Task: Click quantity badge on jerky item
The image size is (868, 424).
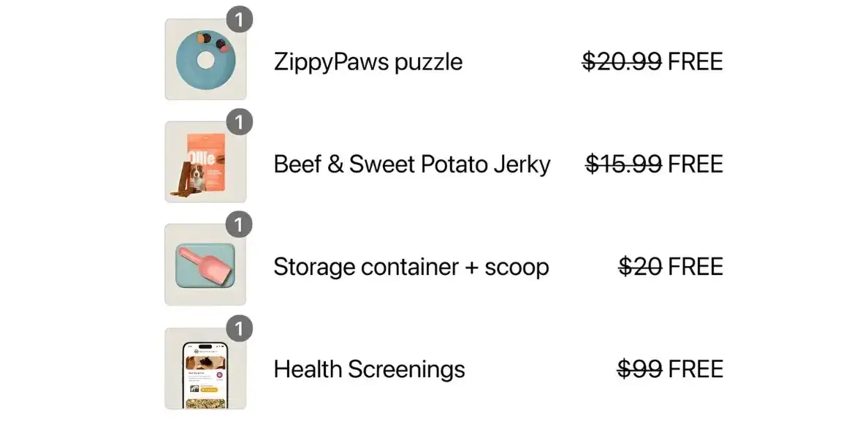Action: pyautogui.click(x=239, y=122)
